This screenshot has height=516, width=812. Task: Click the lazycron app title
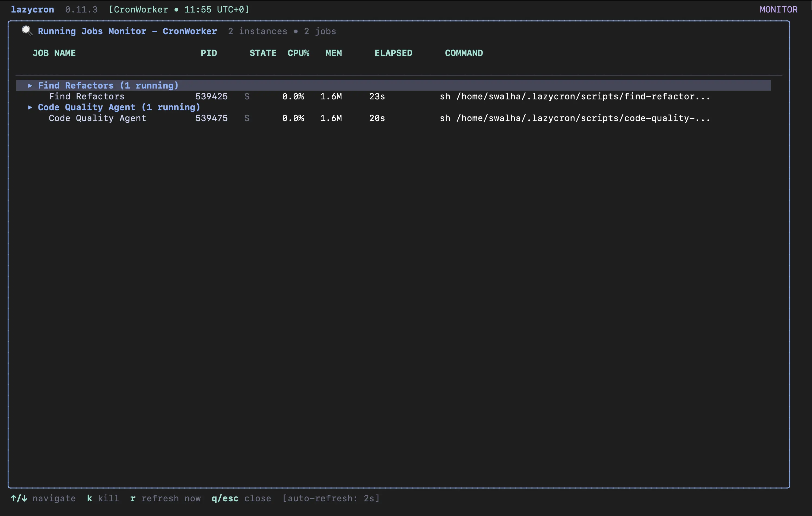(32, 10)
